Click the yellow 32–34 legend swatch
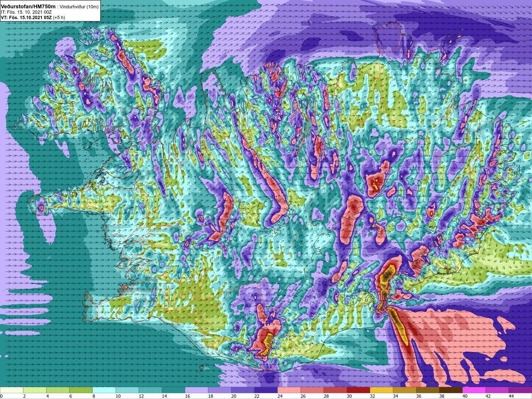This screenshot has width=532, height=399. (382, 390)
